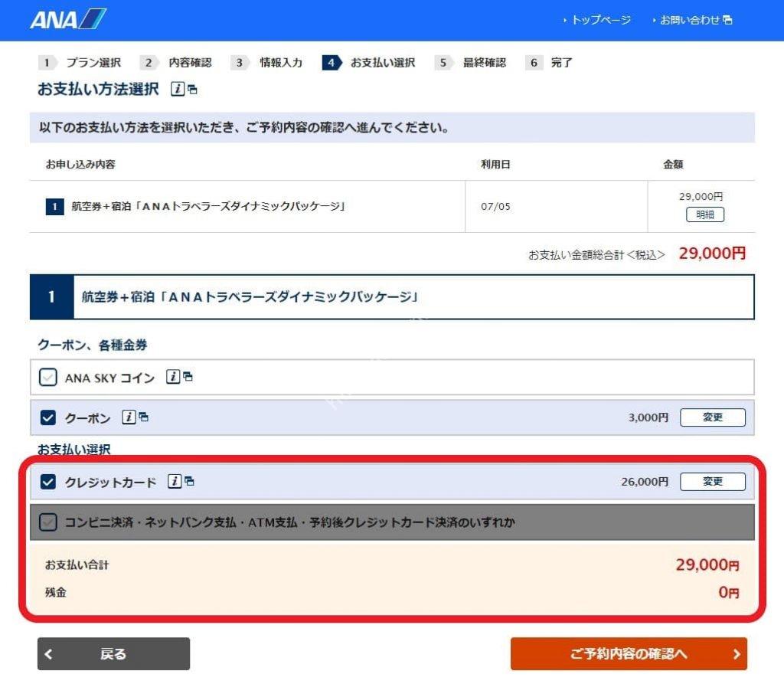Screen dimensions: 784x684
Task: Click new-window icon beside クーポン
Action: click(x=144, y=417)
